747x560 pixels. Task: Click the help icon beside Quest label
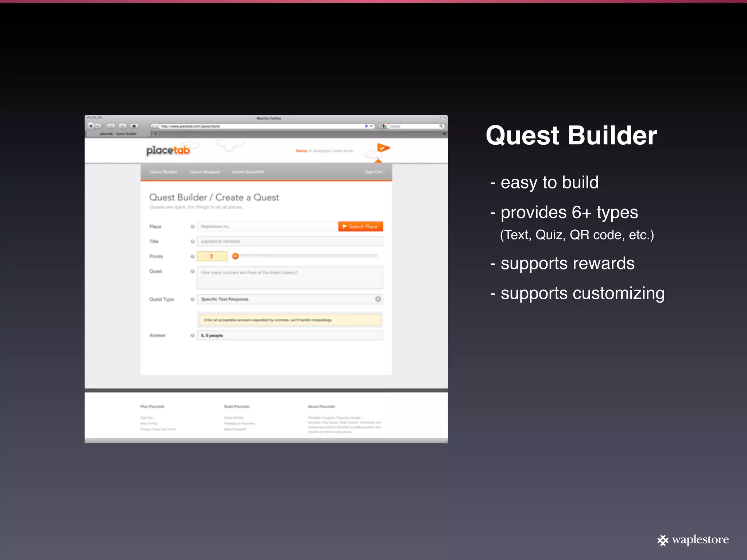tap(192, 271)
